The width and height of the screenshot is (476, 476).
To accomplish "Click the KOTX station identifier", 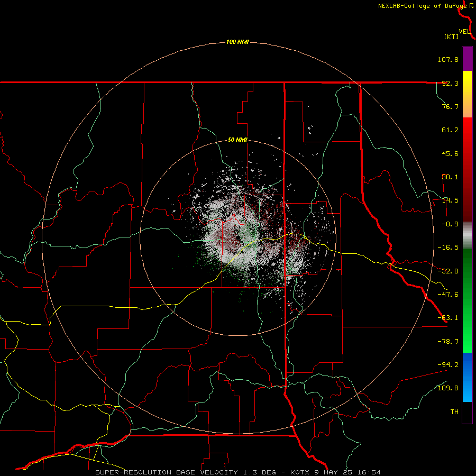I will pyautogui.click(x=300, y=472).
